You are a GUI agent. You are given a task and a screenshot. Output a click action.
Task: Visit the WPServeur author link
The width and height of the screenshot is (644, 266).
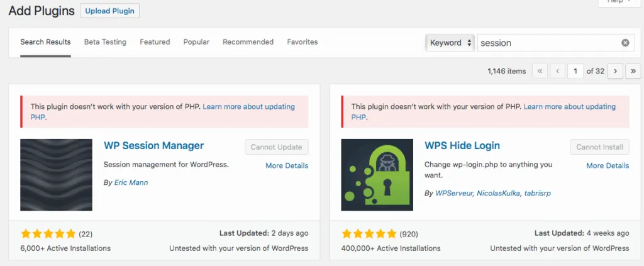[454, 193]
